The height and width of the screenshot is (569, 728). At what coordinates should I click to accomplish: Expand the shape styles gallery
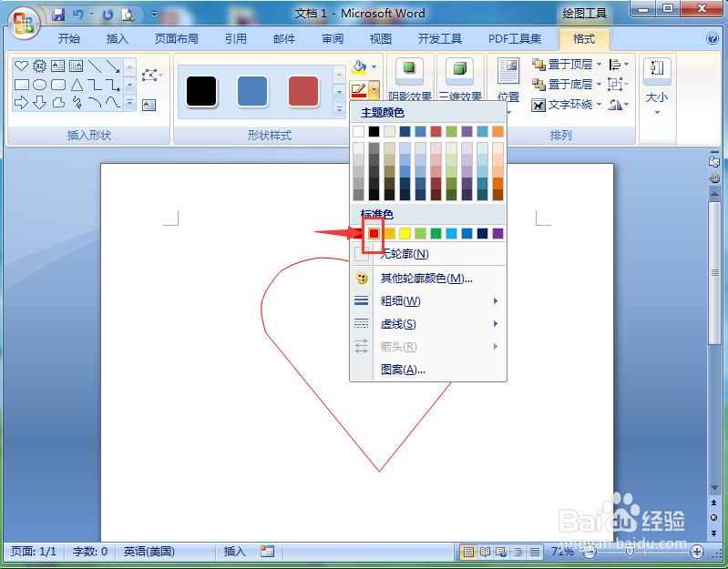point(339,110)
